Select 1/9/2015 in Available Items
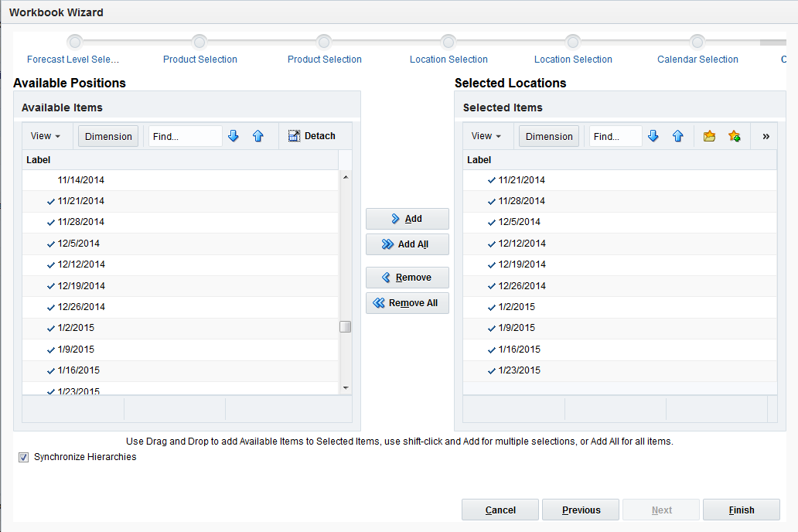 180,350
